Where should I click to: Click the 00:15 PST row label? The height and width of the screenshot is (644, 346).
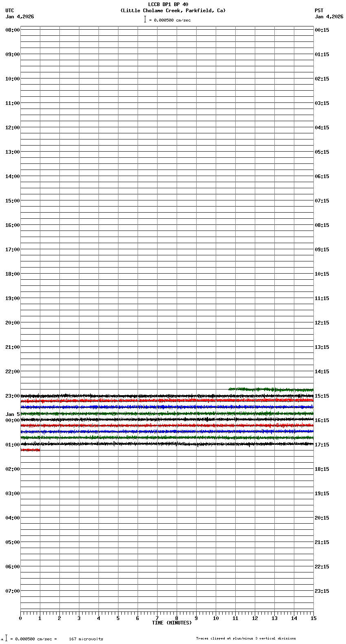tap(322, 30)
